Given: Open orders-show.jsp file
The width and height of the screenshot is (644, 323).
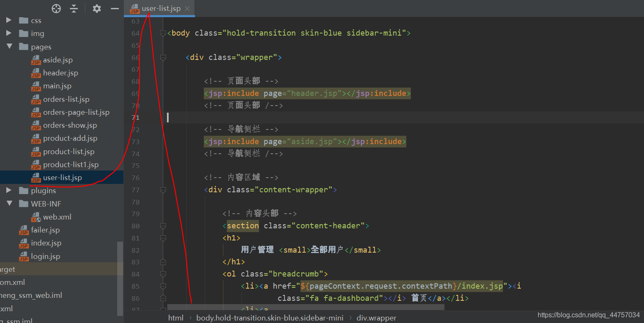Looking at the screenshot, I should [70, 125].
